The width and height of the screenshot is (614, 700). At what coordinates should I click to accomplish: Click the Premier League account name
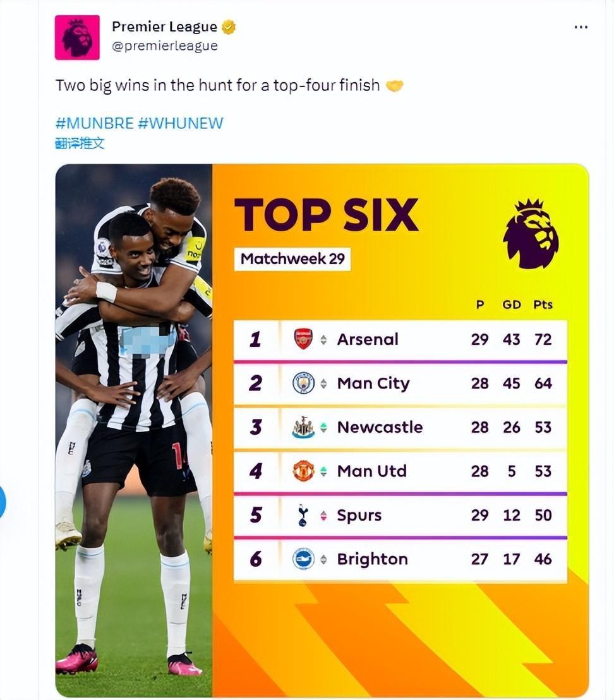[x=164, y=27]
